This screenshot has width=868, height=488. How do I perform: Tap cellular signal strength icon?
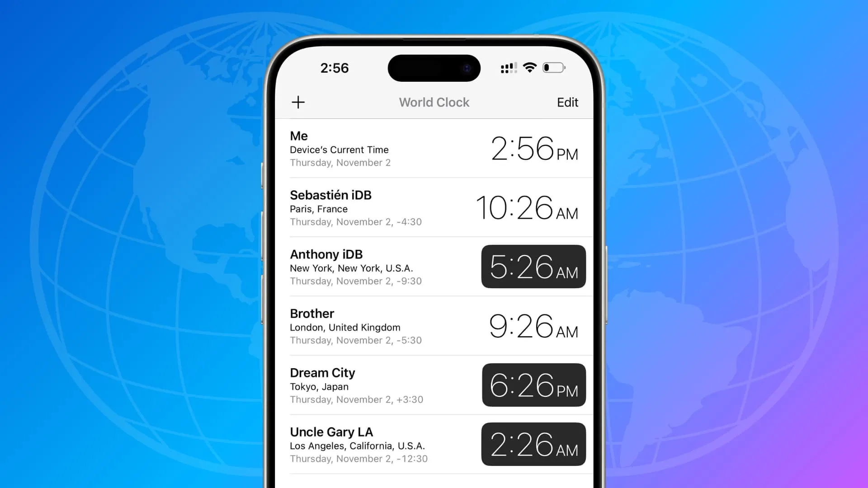[507, 68]
